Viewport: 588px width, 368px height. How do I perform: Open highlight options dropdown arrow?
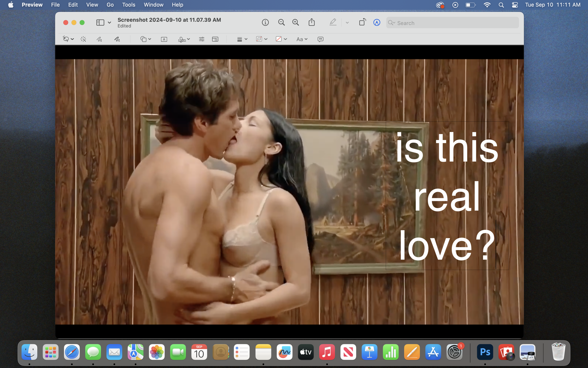pyautogui.click(x=347, y=23)
